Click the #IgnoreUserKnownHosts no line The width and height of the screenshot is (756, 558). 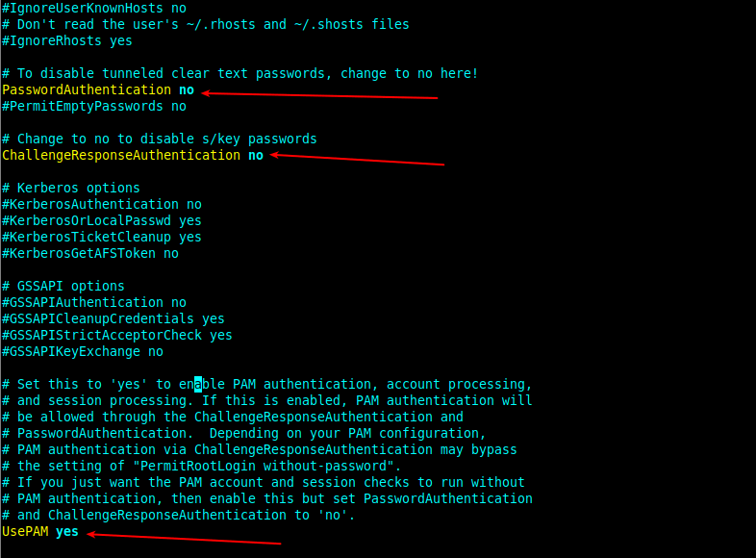(94, 8)
